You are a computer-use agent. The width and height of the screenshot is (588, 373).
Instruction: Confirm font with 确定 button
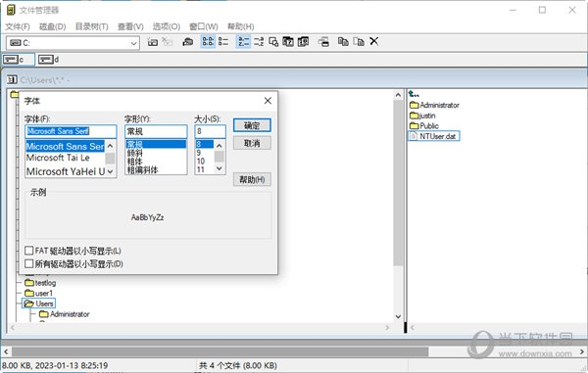(x=252, y=125)
